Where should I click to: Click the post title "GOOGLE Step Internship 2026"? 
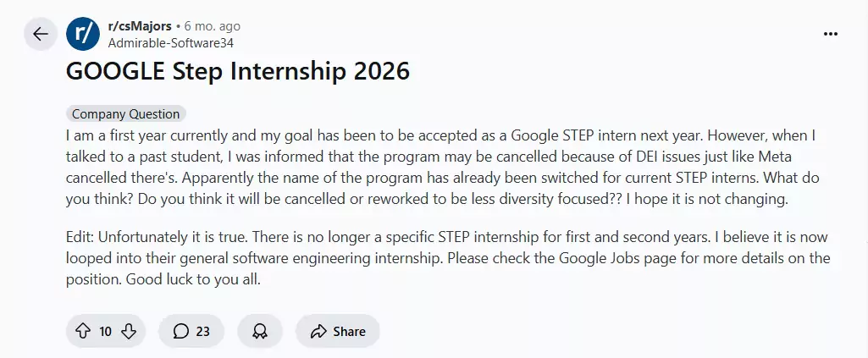237,71
